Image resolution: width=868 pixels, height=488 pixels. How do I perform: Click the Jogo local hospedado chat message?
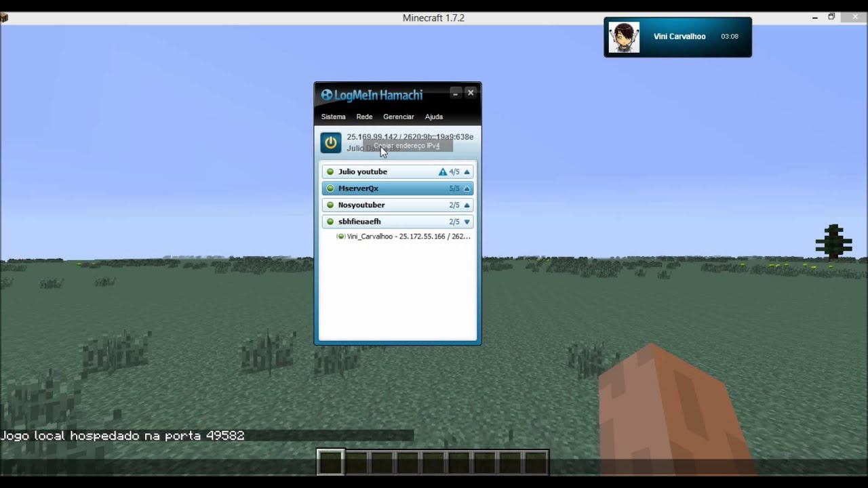point(123,436)
